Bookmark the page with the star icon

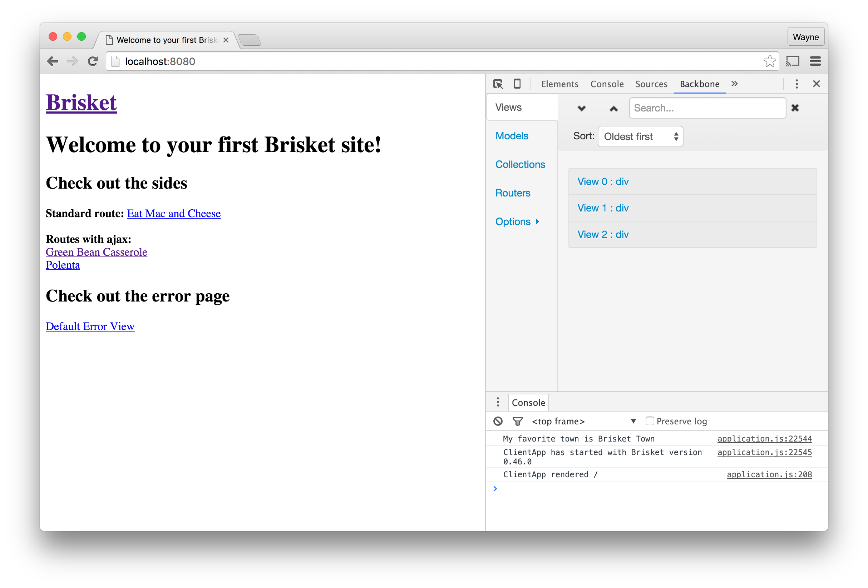coord(769,61)
